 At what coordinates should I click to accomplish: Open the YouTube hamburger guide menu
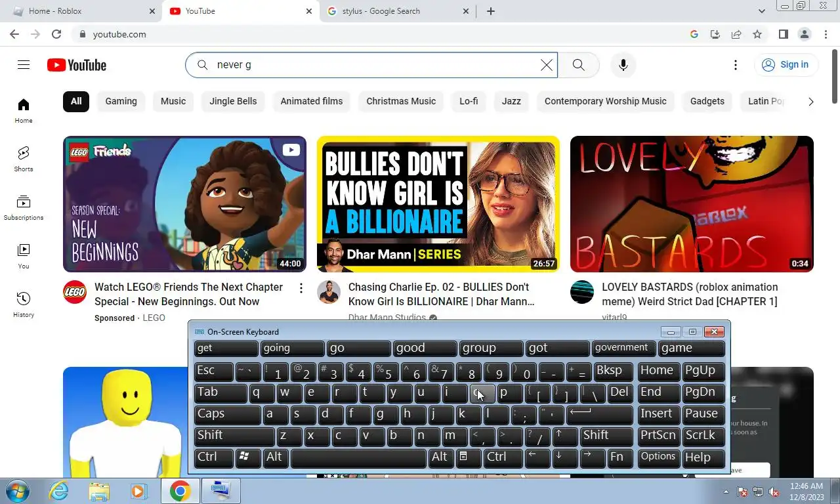[x=24, y=64]
